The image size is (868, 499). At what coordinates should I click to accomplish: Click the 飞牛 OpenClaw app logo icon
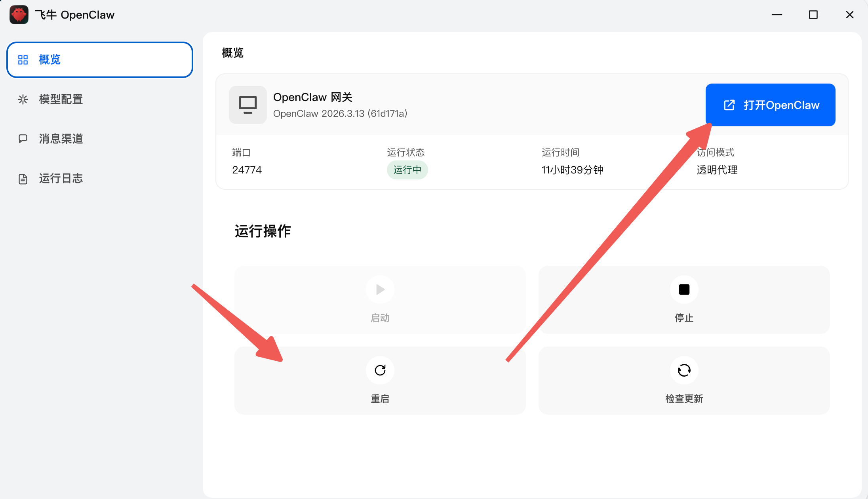19,15
